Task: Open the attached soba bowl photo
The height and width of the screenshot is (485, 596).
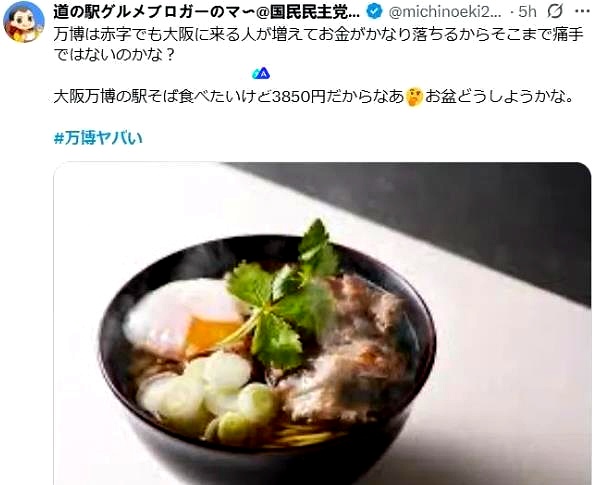Action: pos(322,323)
